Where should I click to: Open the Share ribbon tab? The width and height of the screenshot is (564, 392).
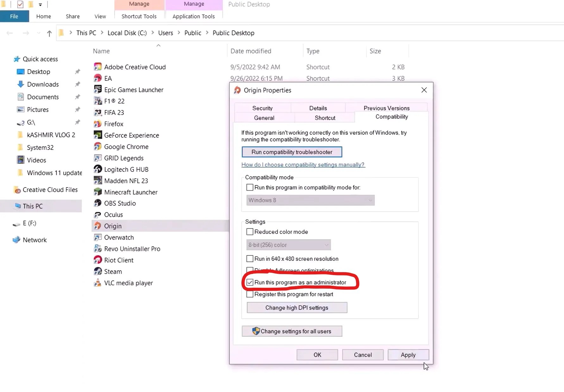pos(72,16)
